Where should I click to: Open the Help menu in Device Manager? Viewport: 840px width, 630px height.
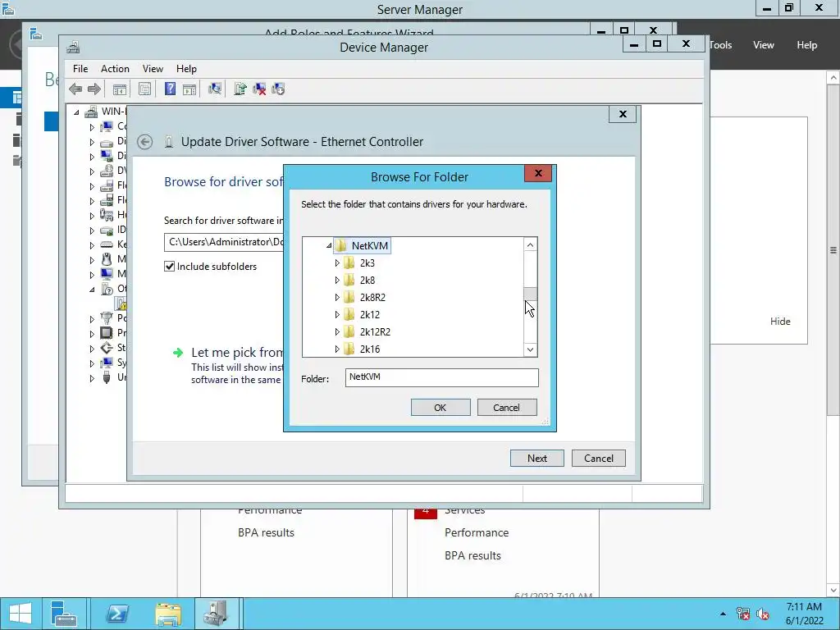pyautogui.click(x=186, y=69)
